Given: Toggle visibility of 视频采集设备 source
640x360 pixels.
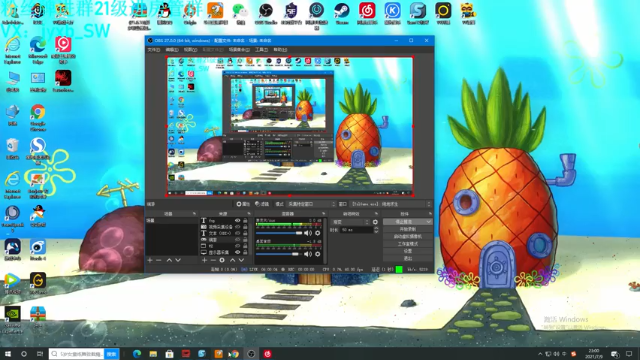Looking at the screenshot, I should pos(238,227).
